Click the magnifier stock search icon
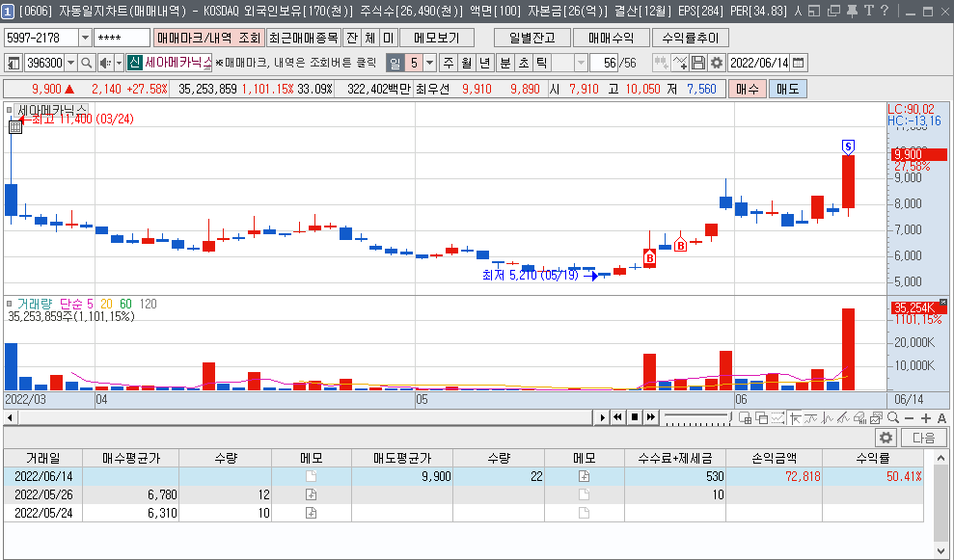Screen dimensions: 954x560 pos(87,63)
